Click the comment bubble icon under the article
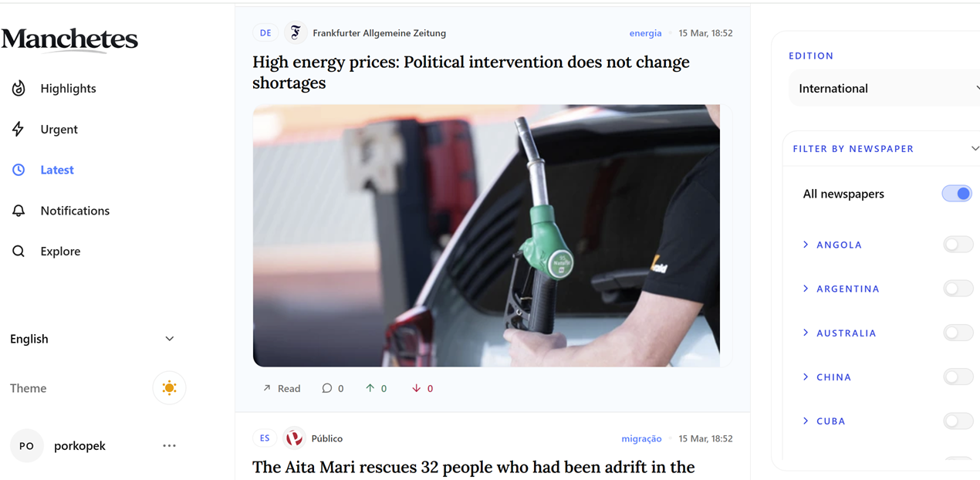Image resolution: width=980 pixels, height=480 pixels. point(327,388)
